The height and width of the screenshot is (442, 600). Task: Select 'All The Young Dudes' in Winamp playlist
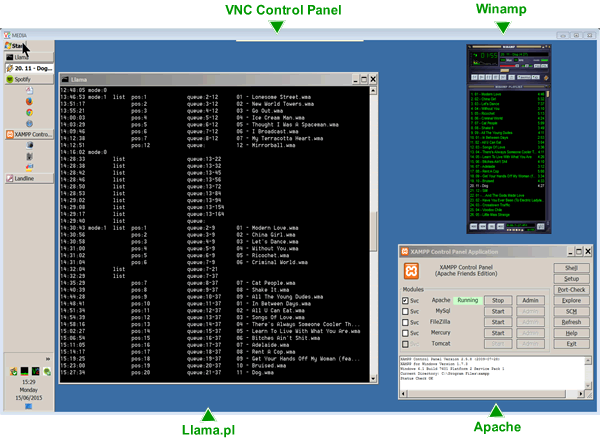coord(507,133)
